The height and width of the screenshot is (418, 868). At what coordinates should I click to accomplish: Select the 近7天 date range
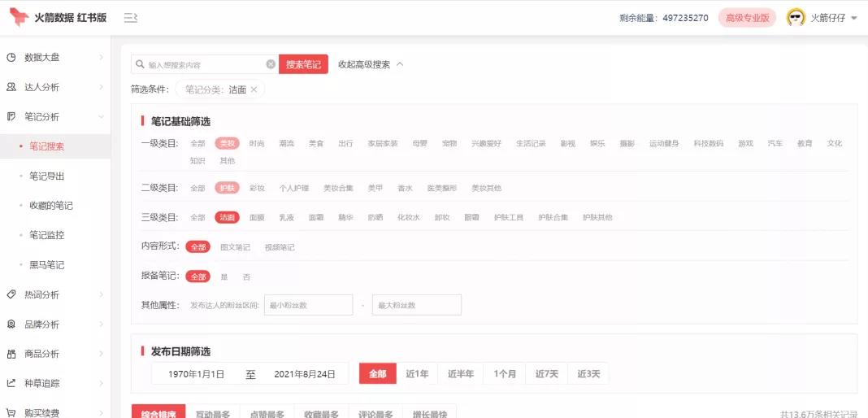tap(547, 374)
